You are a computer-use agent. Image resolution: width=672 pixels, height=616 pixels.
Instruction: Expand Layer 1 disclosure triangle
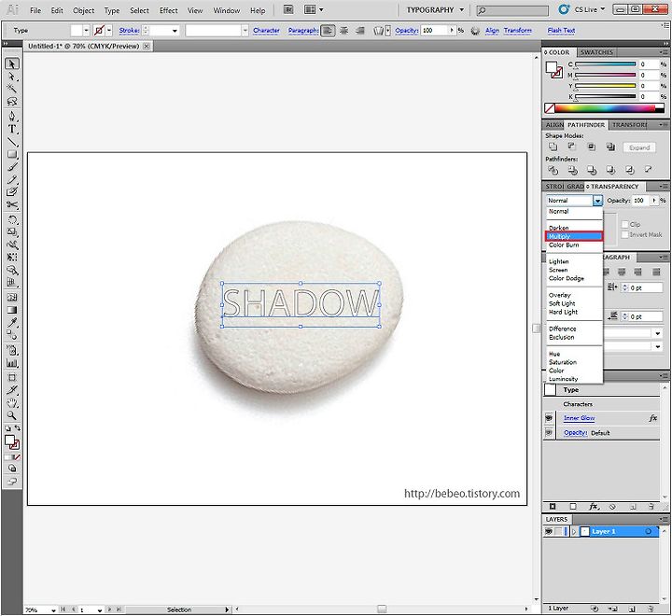[573, 532]
